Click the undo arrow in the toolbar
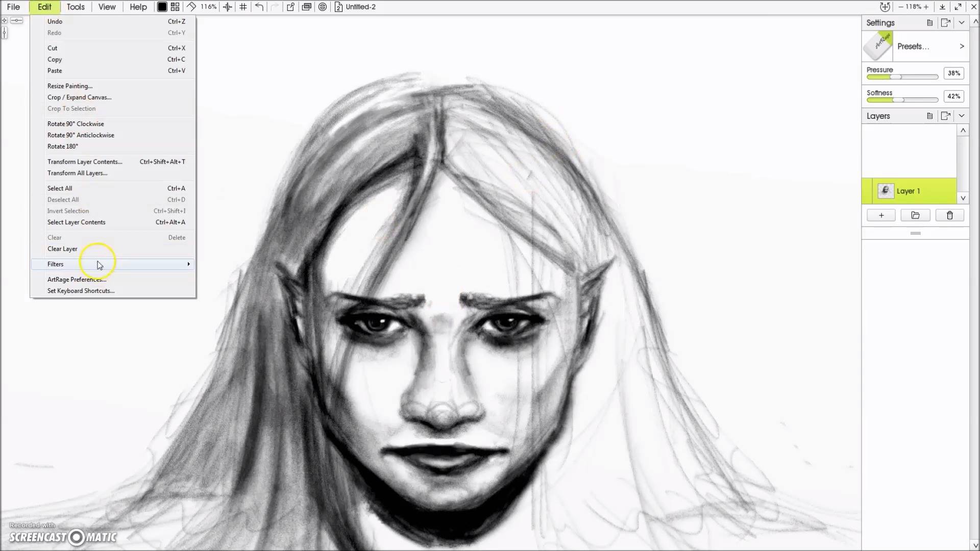 click(259, 7)
